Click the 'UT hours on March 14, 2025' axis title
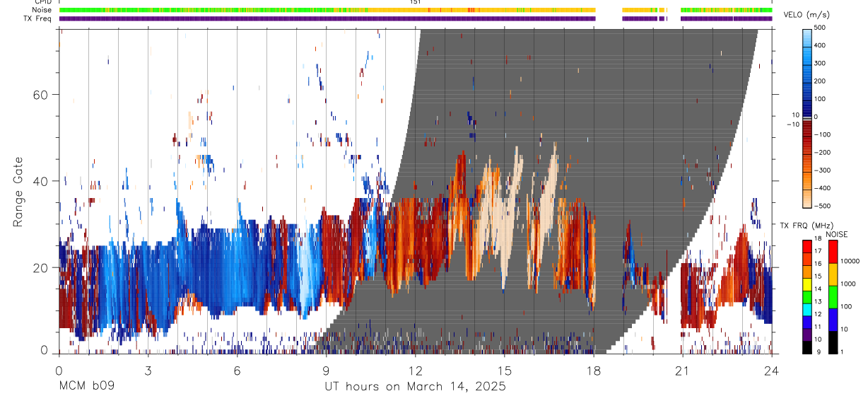 [x=415, y=387]
